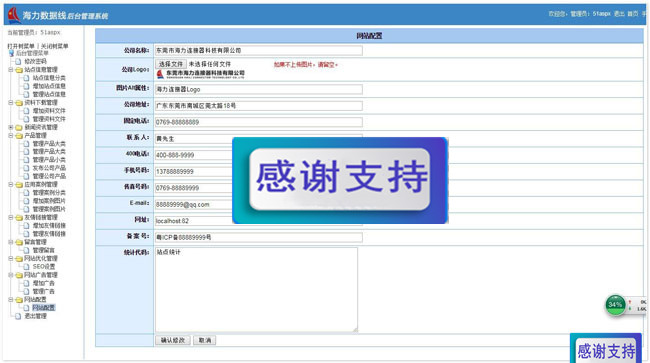Click the page icon beside 增加站点信息
The width and height of the screenshot is (650, 363).
point(27,86)
